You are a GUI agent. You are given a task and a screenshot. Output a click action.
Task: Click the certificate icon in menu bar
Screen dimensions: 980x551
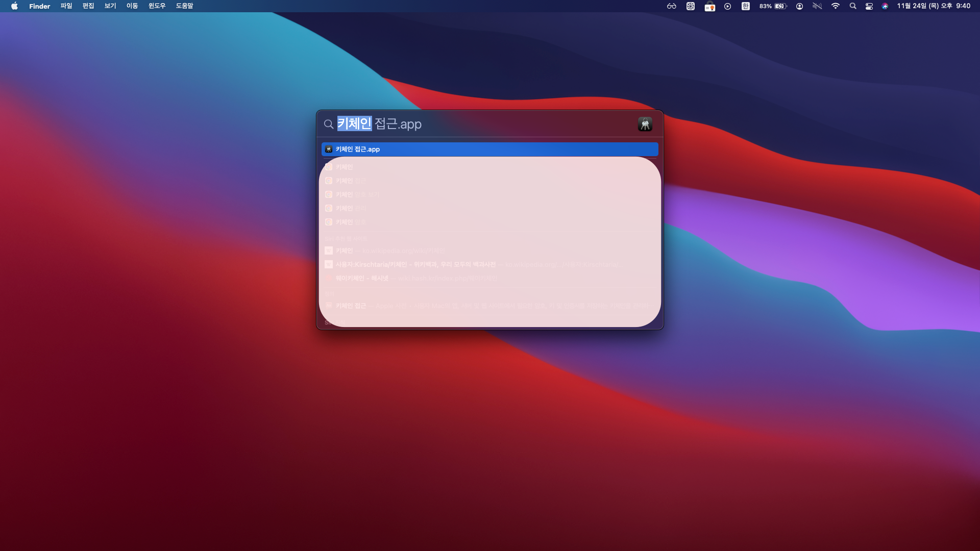[709, 6]
